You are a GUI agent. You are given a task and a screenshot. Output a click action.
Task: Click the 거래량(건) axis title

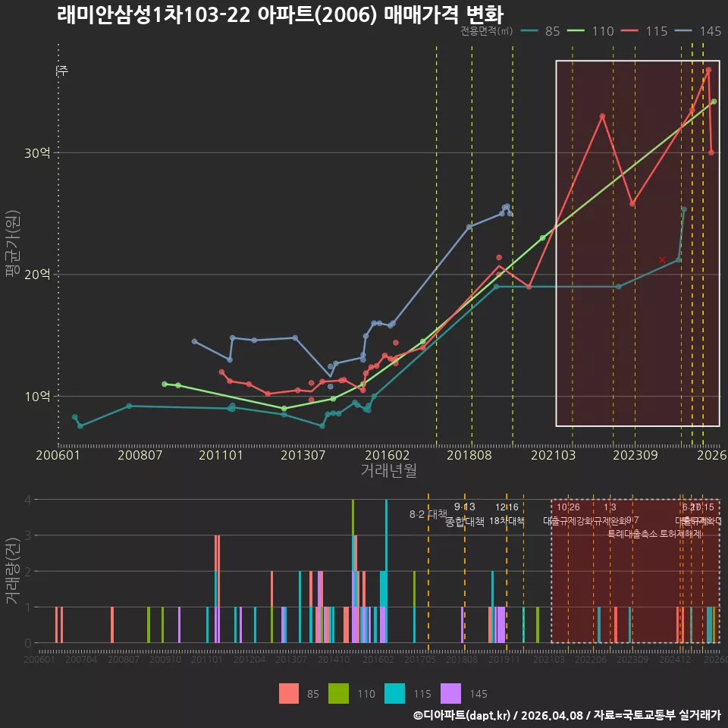[13, 571]
